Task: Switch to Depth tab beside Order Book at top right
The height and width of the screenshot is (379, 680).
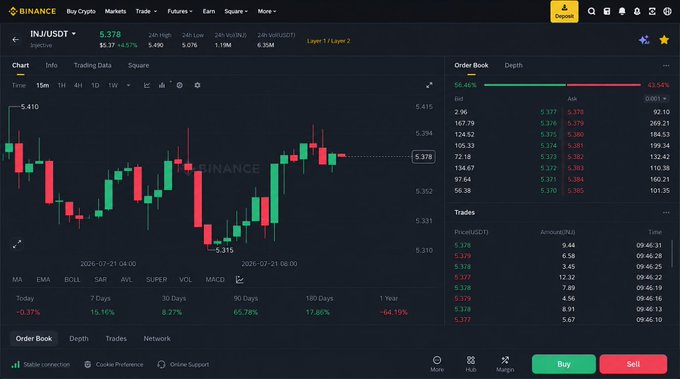Action: coord(513,65)
